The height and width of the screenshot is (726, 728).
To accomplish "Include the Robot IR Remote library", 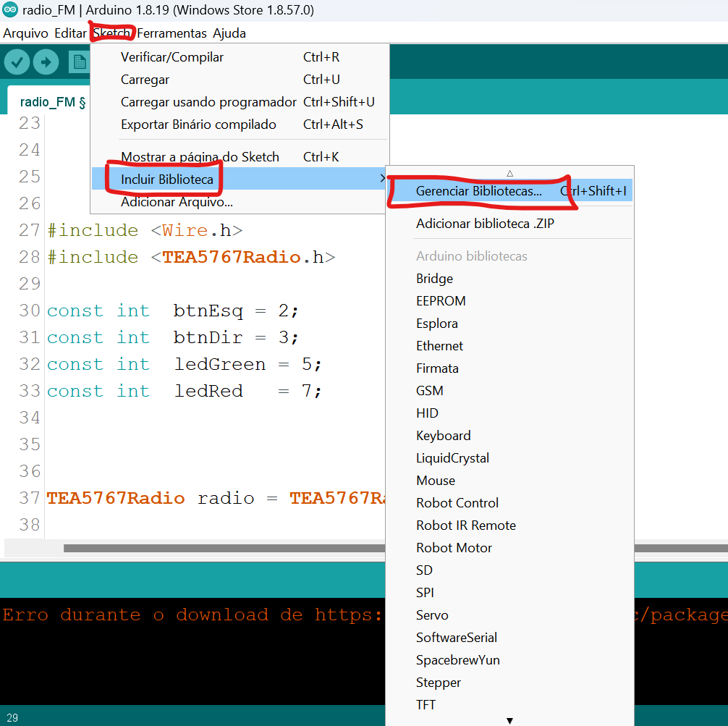I will (x=509, y=525).
